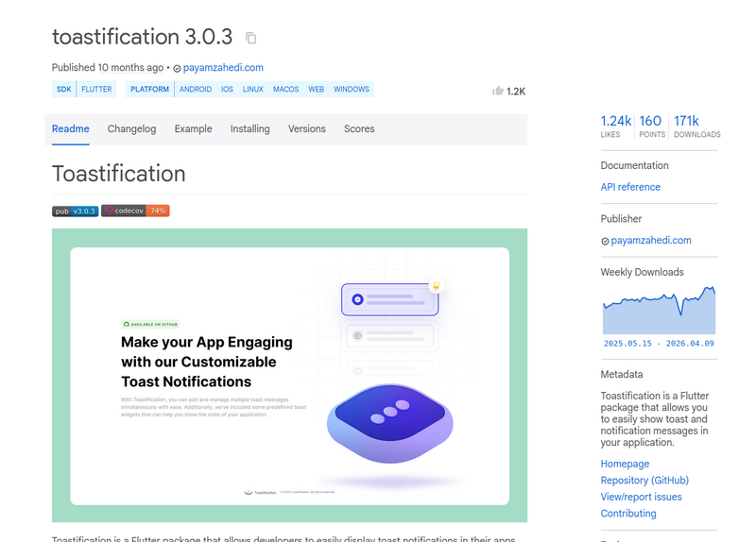This screenshot has width=756, height=542.
Task: Open the API reference link
Action: (630, 187)
